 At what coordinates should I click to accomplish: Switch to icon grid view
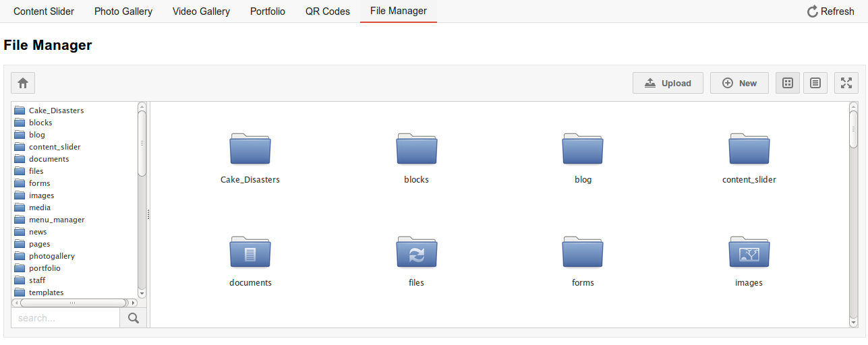[787, 83]
